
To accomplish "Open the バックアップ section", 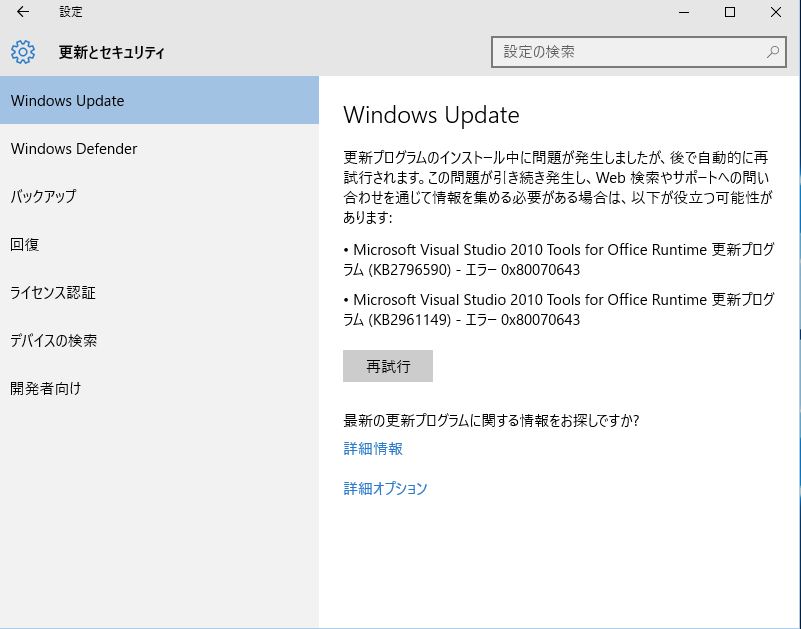I will click(x=159, y=196).
